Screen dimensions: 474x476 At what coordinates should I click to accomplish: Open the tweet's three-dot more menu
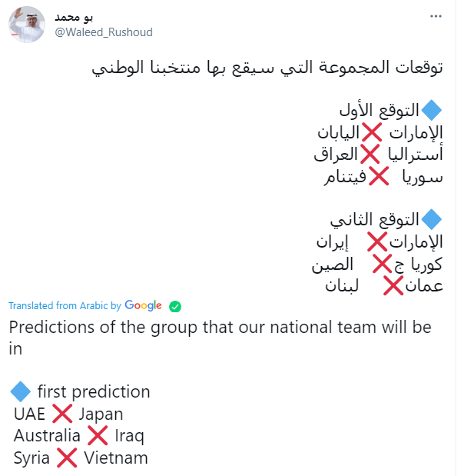(436, 16)
